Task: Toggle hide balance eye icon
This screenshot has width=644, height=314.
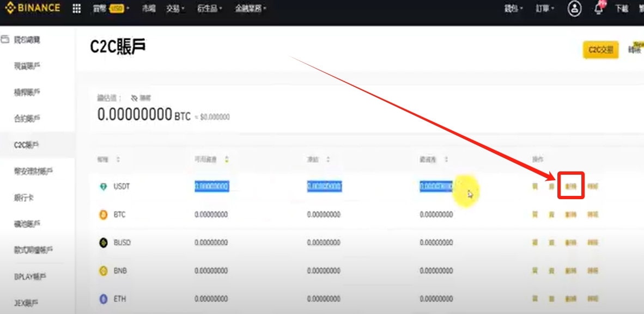Action: click(x=134, y=98)
